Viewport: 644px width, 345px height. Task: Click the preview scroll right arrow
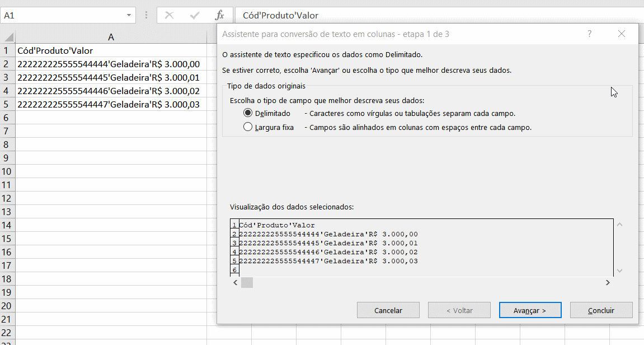coord(608,283)
